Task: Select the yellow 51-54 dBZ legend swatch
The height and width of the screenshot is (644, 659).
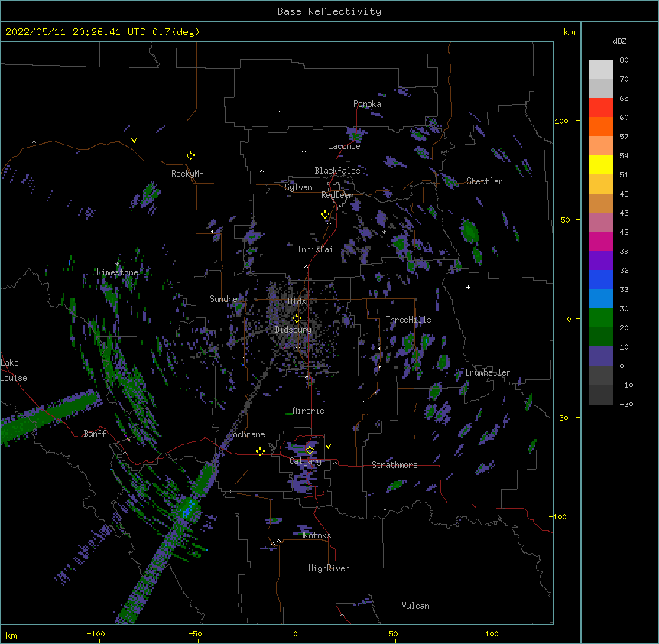Action: (x=601, y=164)
